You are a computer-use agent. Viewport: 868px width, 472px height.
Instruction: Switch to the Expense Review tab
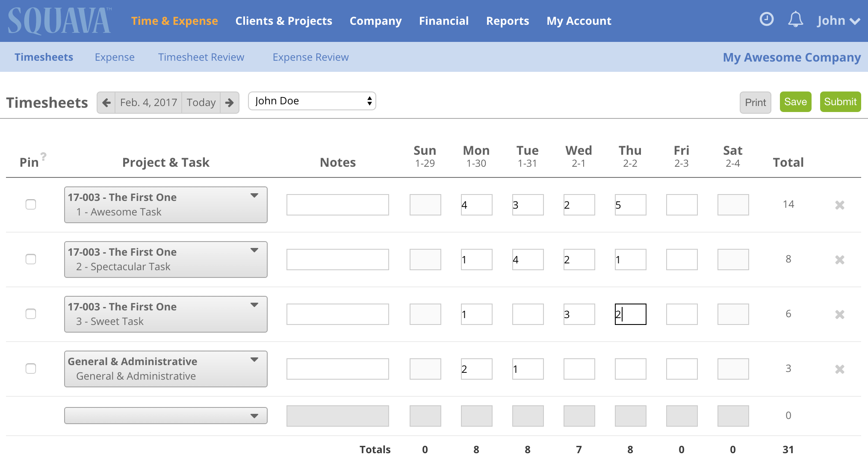click(x=310, y=57)
